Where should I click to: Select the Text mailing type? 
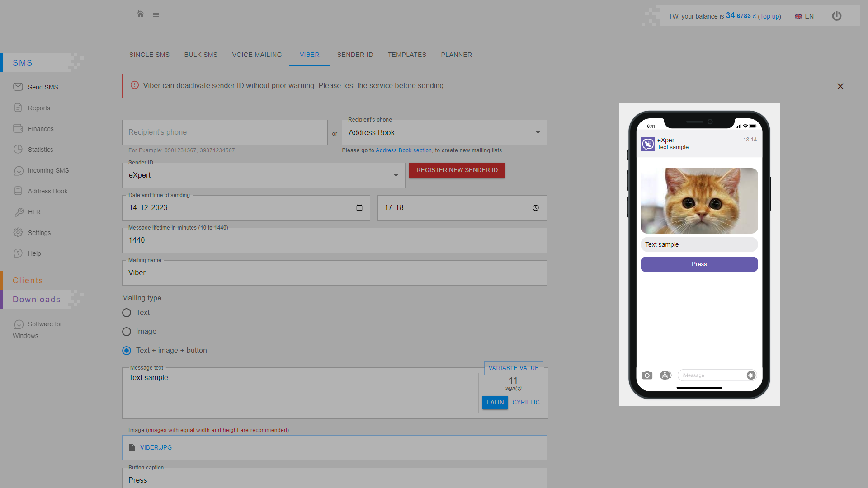[x=127, y=313]
